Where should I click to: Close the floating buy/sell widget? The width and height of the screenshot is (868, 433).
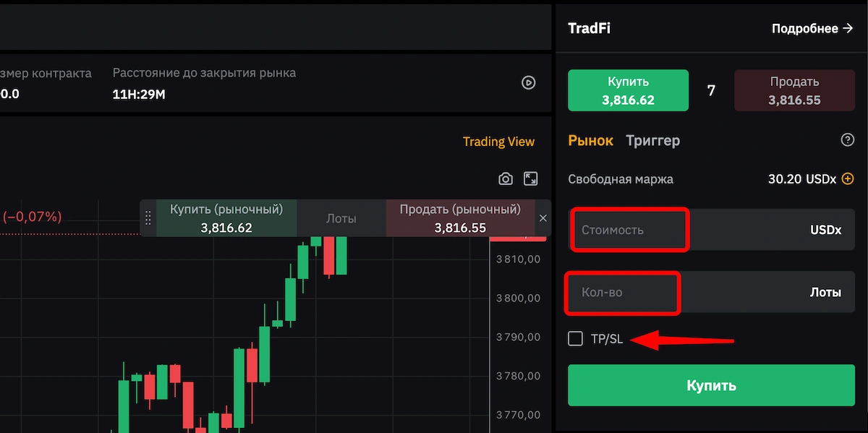click(542, 218)
